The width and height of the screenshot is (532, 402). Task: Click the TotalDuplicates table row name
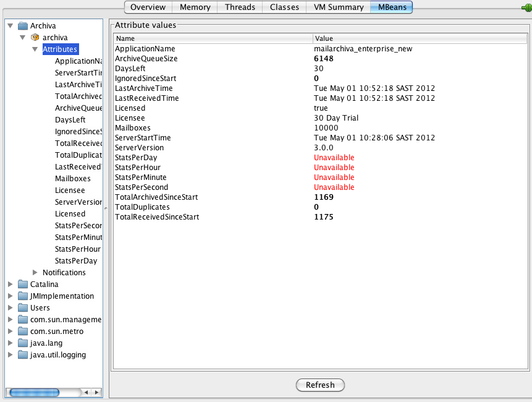(142, 207)
